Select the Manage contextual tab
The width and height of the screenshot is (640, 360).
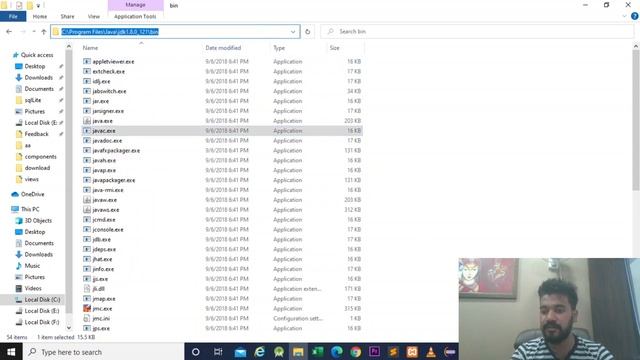pos(136,5)
